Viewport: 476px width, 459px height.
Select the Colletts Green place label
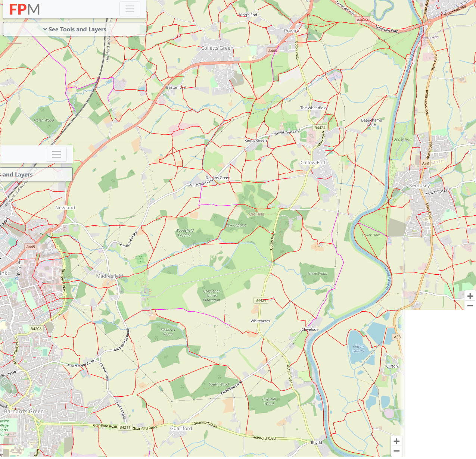click(x=217, y=48)
